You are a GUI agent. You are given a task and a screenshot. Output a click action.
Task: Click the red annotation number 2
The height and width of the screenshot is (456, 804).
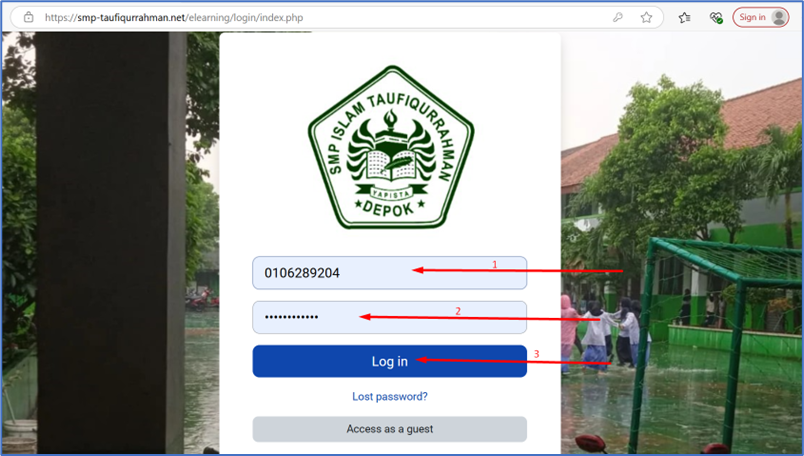click(x=458, y=311)
